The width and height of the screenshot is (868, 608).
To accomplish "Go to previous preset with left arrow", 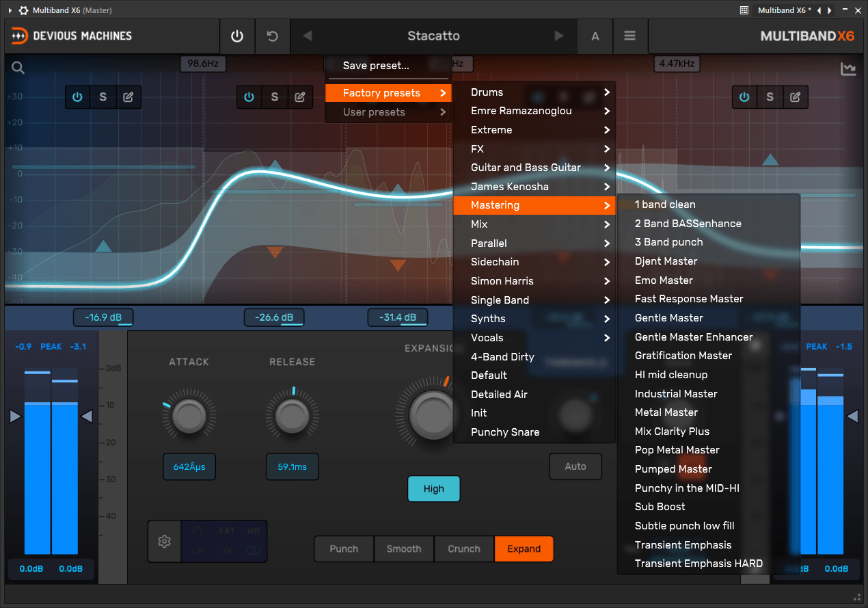I will click(308, 36).
